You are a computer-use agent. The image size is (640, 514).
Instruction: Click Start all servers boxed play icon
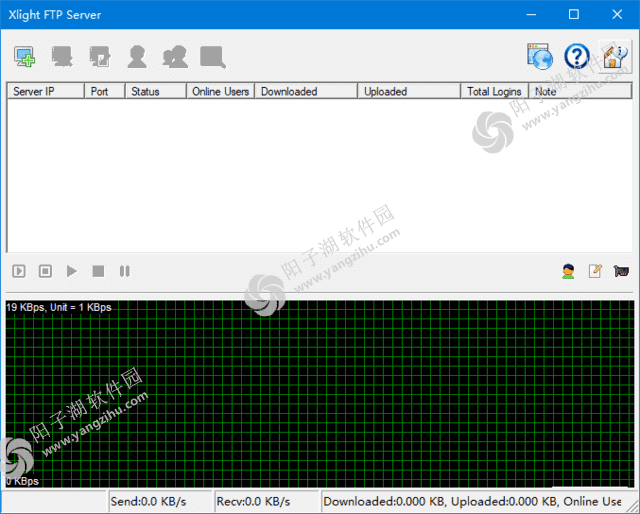(x=19, y=271)
